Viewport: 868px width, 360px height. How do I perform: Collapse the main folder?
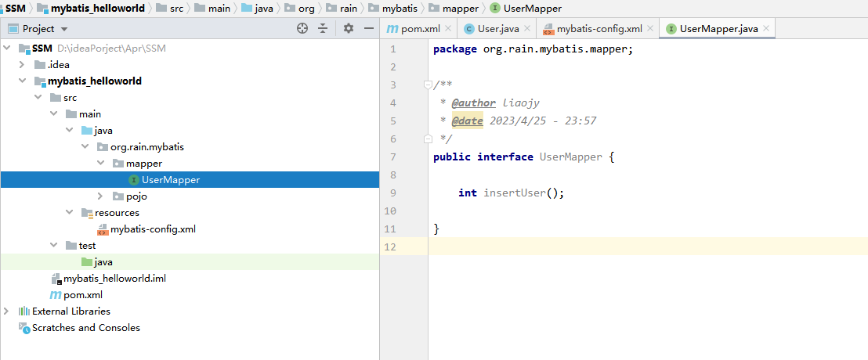[x=54, y=114]
